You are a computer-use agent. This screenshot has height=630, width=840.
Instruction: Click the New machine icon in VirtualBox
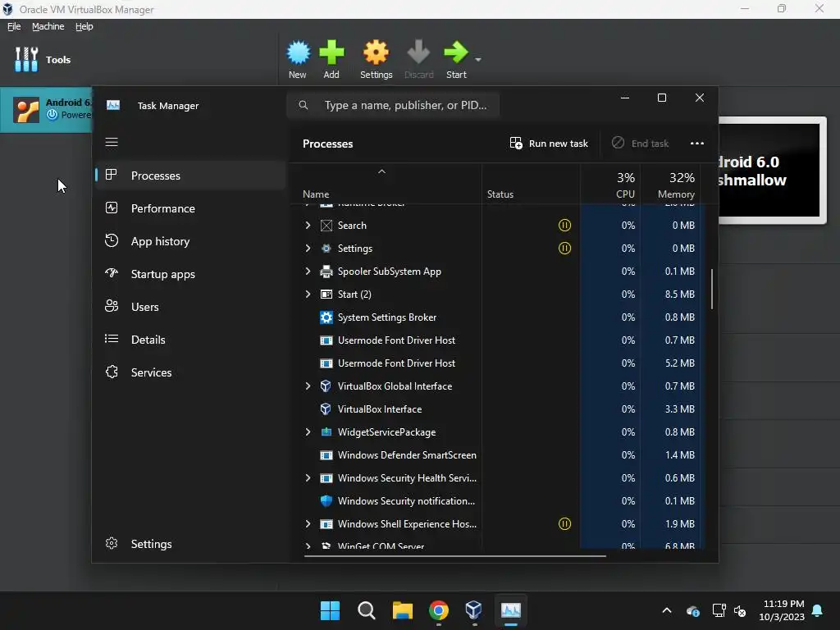coord(298,52)
